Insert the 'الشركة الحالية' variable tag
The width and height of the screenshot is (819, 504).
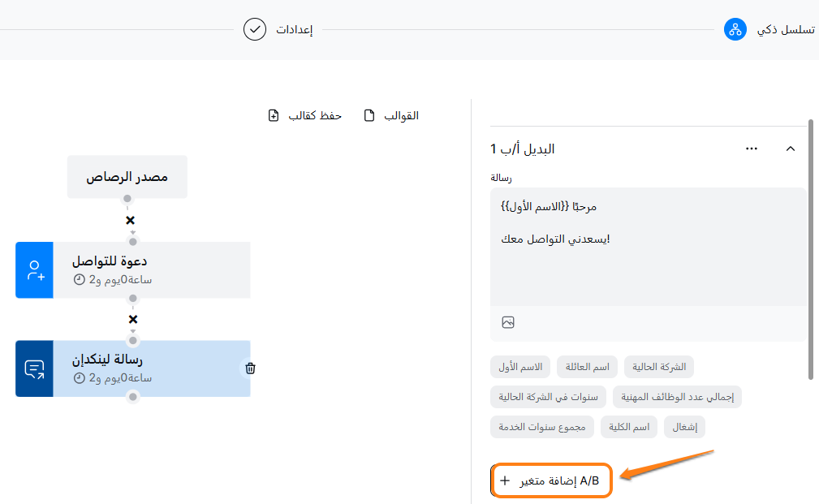tap(658, 367)
